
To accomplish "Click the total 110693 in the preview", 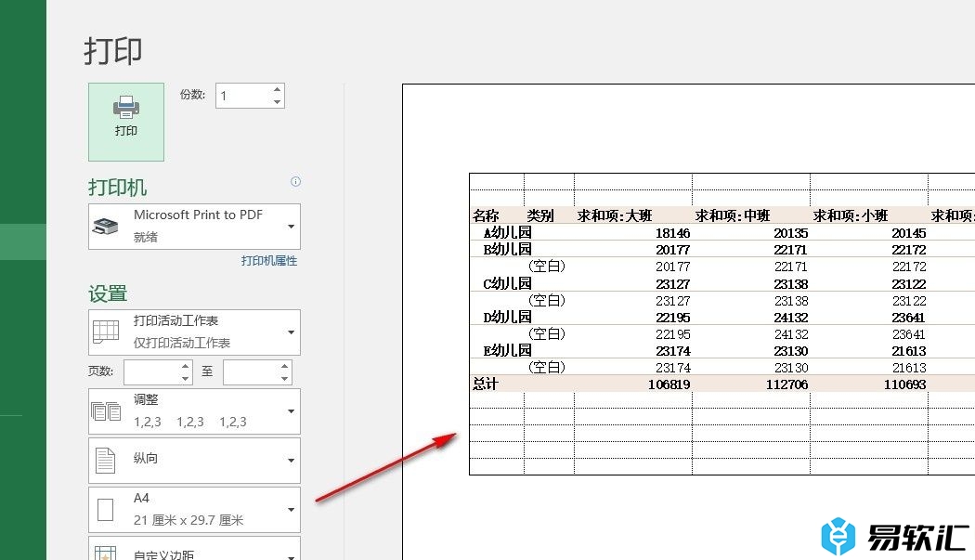I will [x=904, y=384].
